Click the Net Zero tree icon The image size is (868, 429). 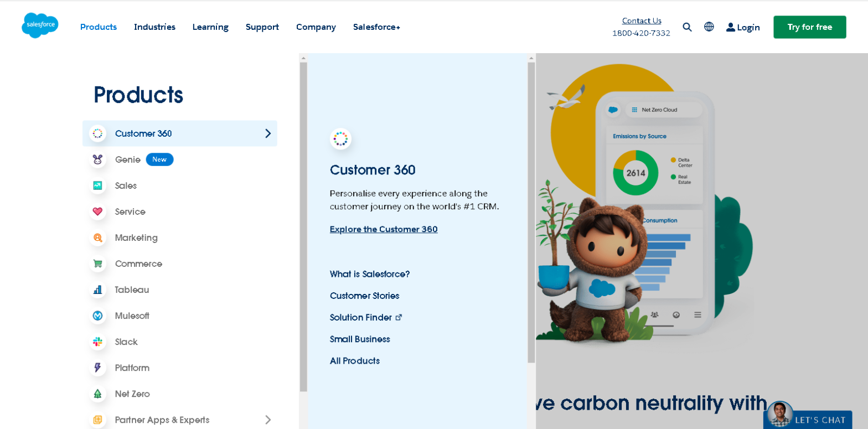click(97, 394)
